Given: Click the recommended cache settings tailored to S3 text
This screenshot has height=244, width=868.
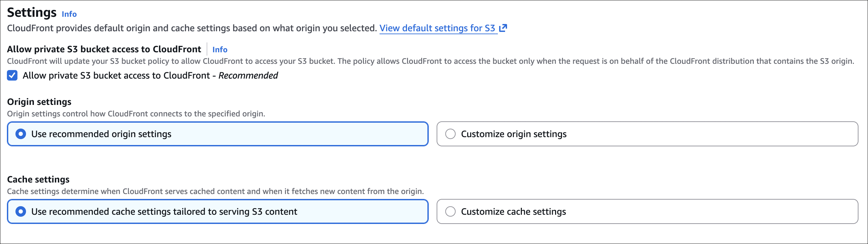Looking at the screenshot, I should click(164, 211).
